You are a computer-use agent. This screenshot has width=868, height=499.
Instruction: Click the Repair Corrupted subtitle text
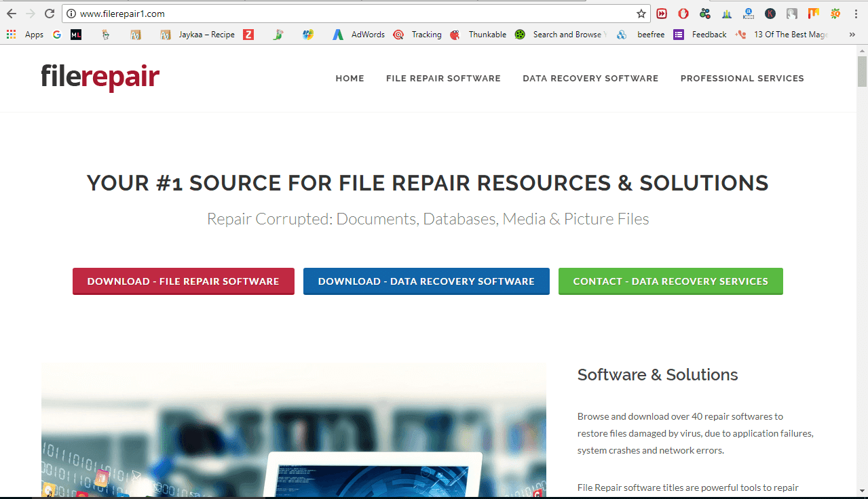[x=428, y=219]
